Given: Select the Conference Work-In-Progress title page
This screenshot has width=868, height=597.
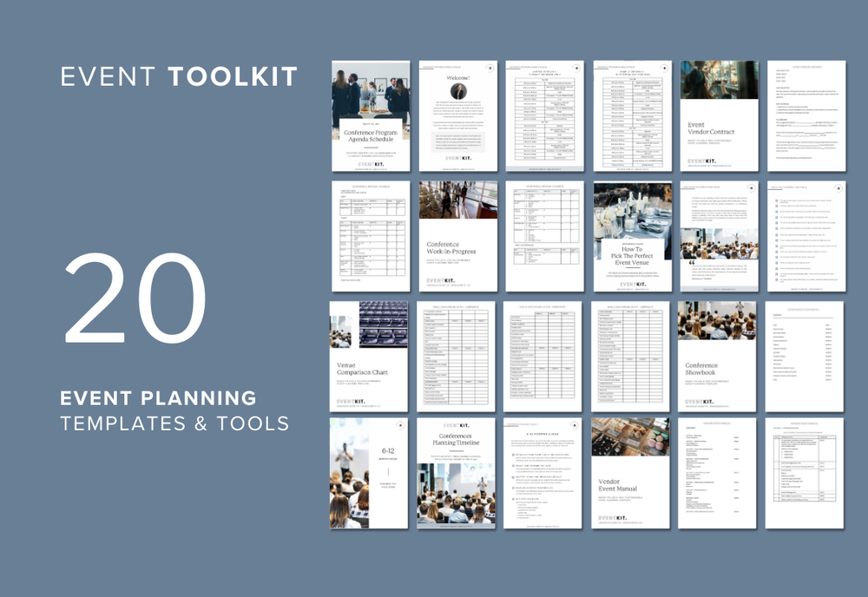Looking at the screenshot, I should [457, 239].
